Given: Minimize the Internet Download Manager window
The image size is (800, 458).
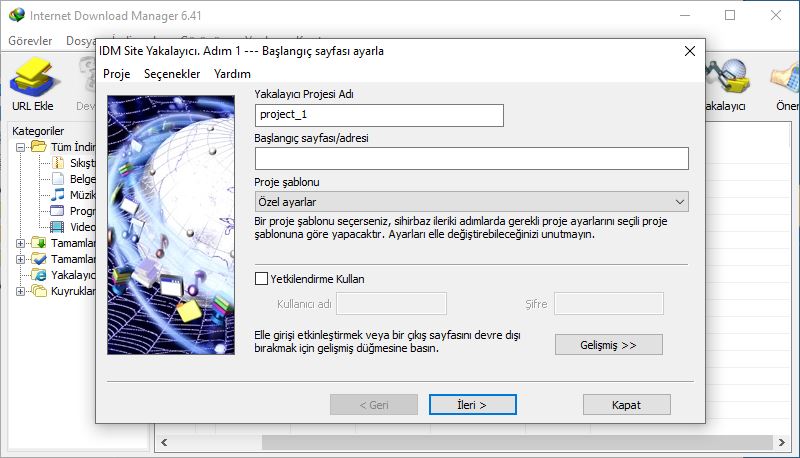Looking at the screenshot, I should point(685,15).
